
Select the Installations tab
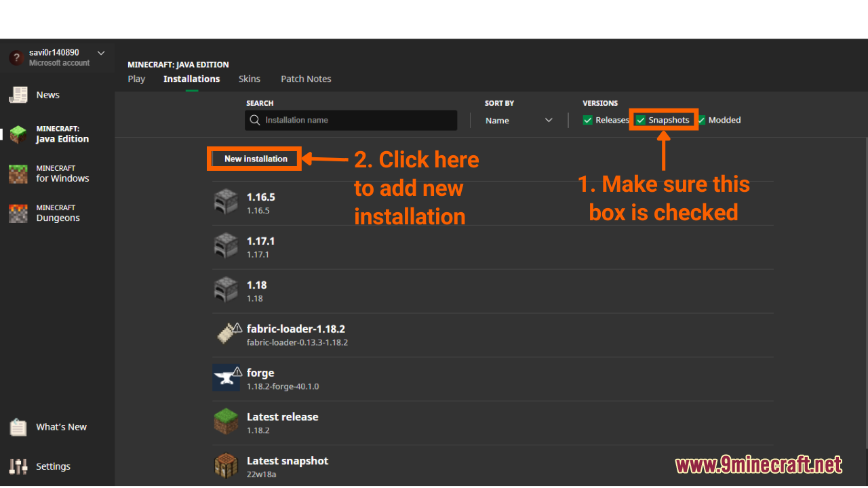click(x=191, y=79)
